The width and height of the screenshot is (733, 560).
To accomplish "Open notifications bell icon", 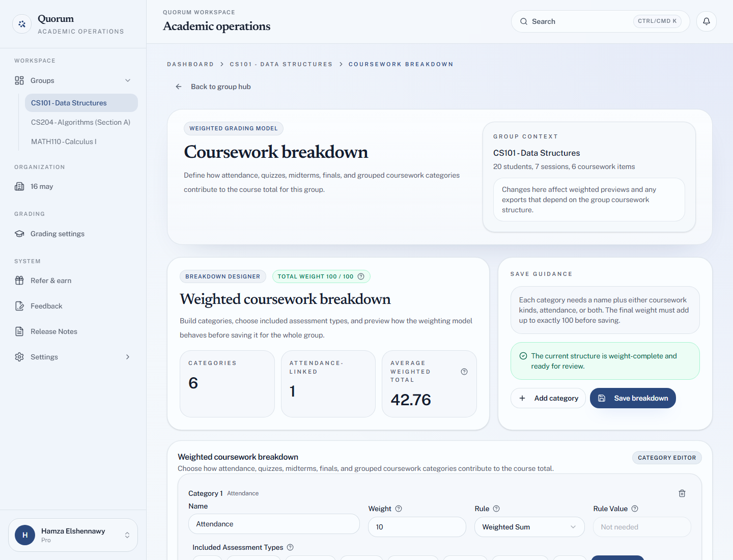I will pyautogui.click(x=707, y=21).
